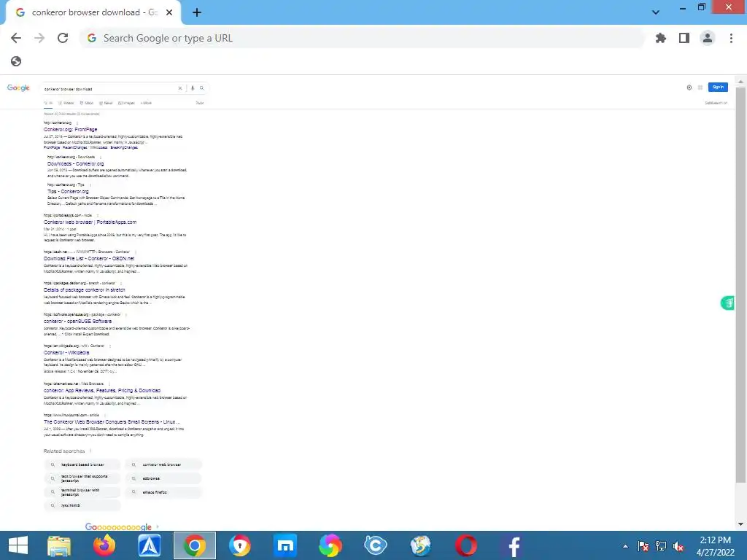Clear the Google search box text
Image resolution: width=747 pixels, height=560 pixels.
click(180, 88)
